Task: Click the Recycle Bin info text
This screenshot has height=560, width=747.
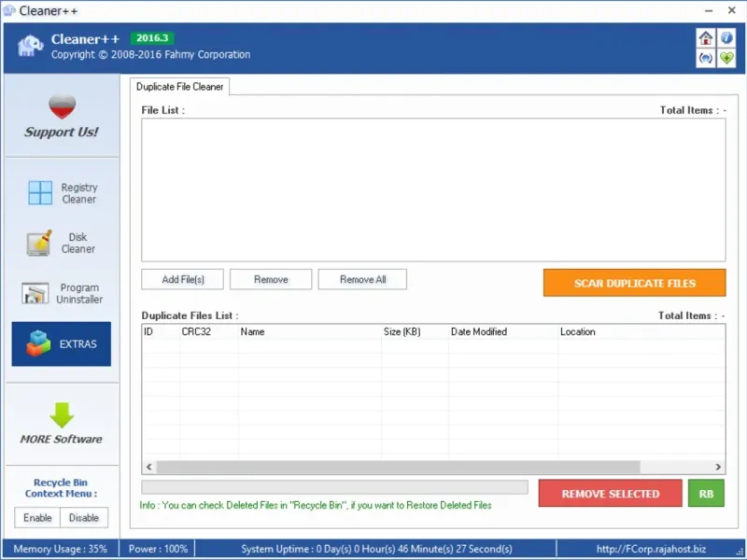Action: point(315,505)
